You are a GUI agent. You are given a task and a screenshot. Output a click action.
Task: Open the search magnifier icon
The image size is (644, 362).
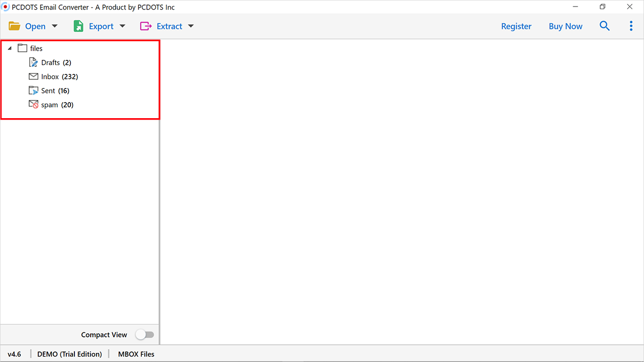[605, 26]
